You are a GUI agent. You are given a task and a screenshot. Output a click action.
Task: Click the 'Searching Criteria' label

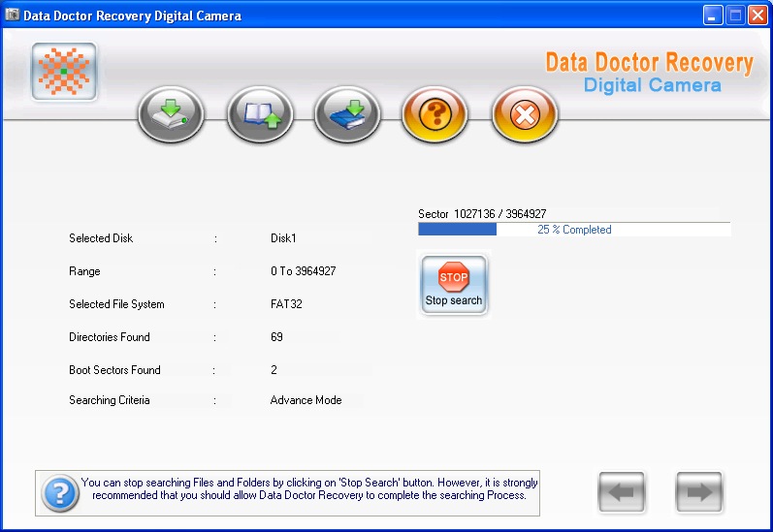tap(110, 400)
